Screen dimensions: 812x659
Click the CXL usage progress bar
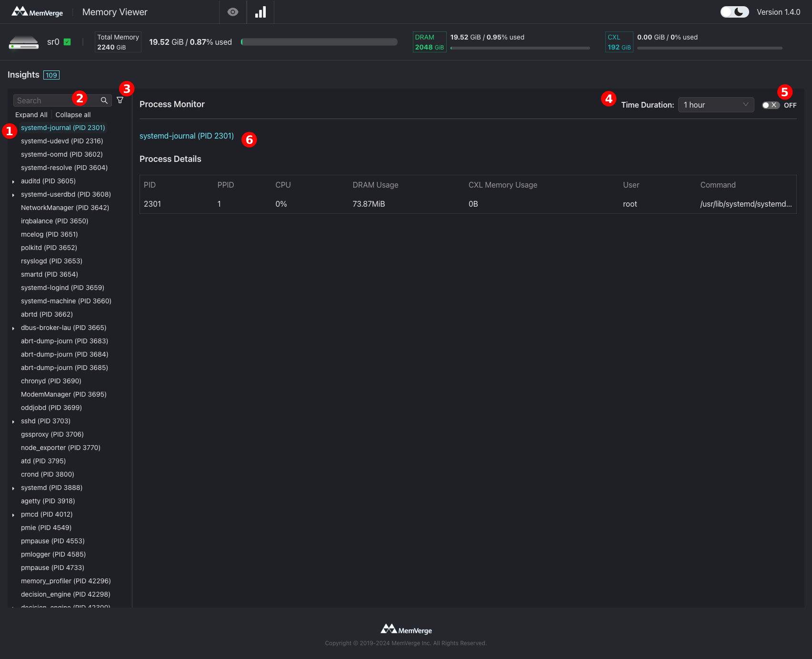pos(710,48)
